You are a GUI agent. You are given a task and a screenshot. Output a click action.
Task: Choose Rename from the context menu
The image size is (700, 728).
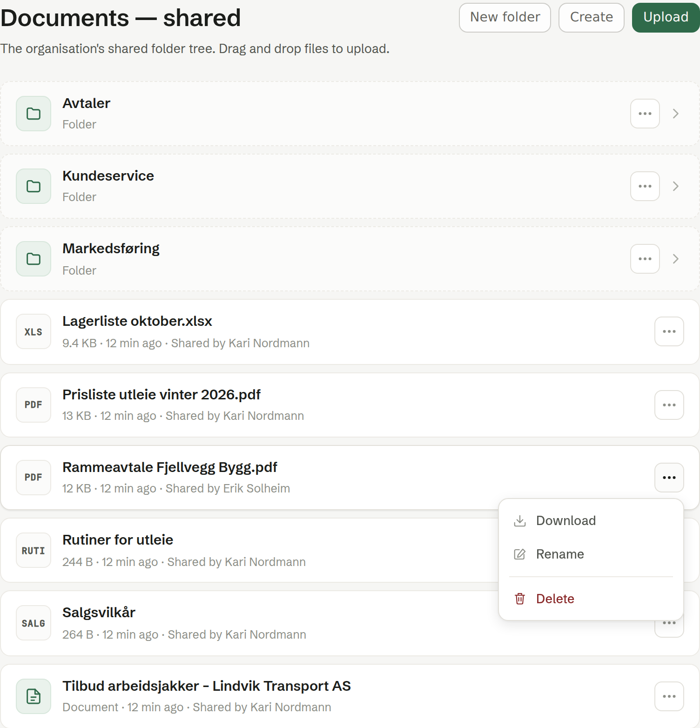pyautogui.click(x=591, y=554)
